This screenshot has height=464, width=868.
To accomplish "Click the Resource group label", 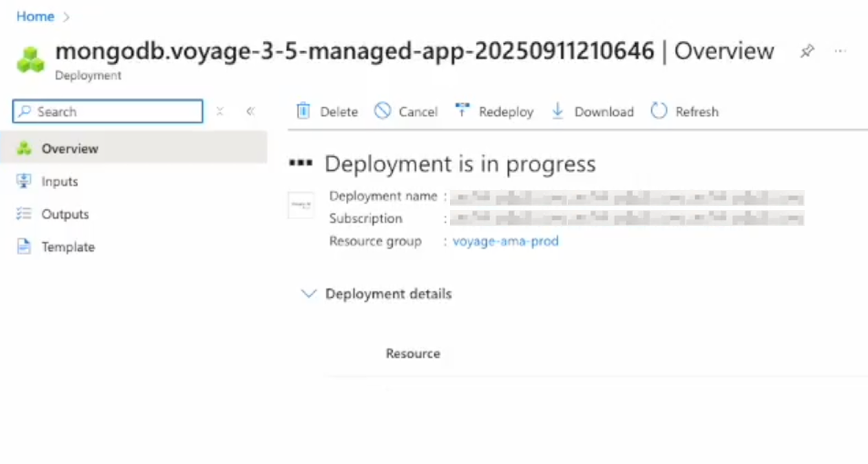I will [x=376, y=241].
